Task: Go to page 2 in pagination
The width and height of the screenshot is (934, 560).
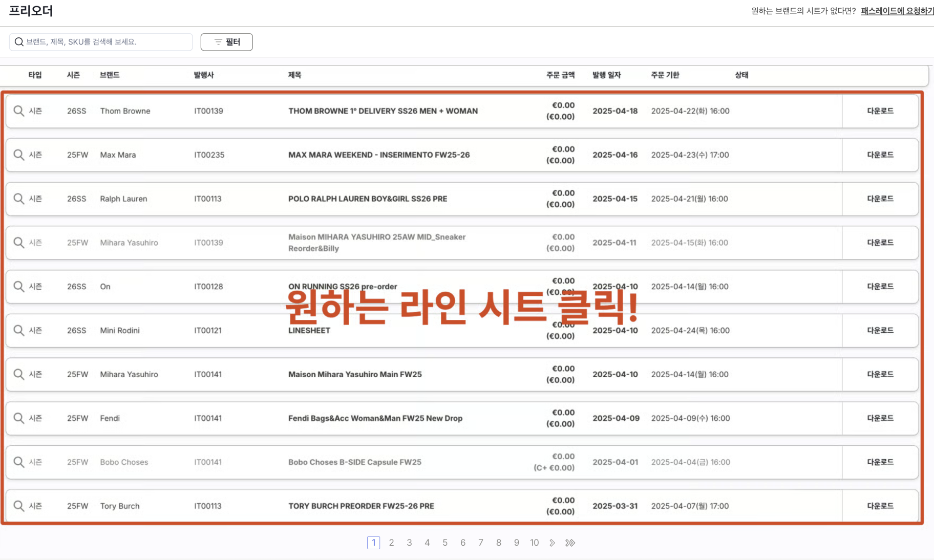Action: [x=391, y=543]
